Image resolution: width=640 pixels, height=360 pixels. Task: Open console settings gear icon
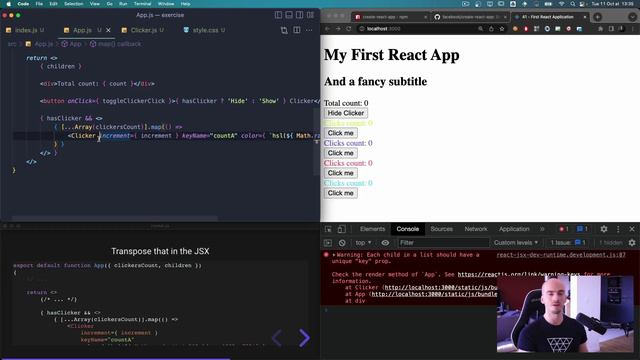pyautogui.click(x=632, y=243)
